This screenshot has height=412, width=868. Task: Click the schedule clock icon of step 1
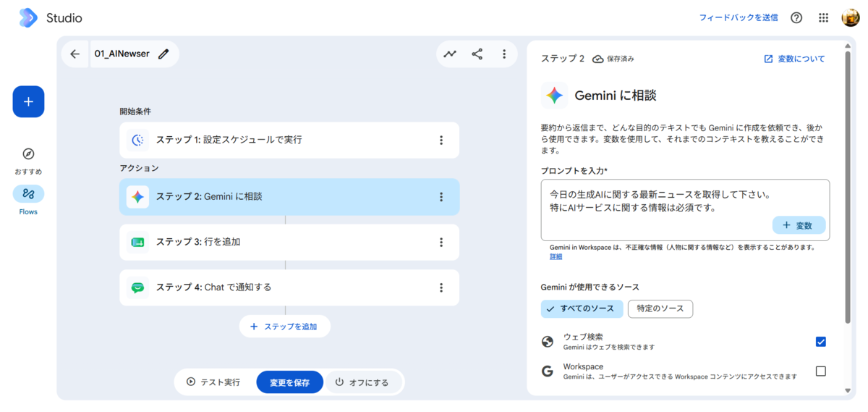tap(137, 140)
